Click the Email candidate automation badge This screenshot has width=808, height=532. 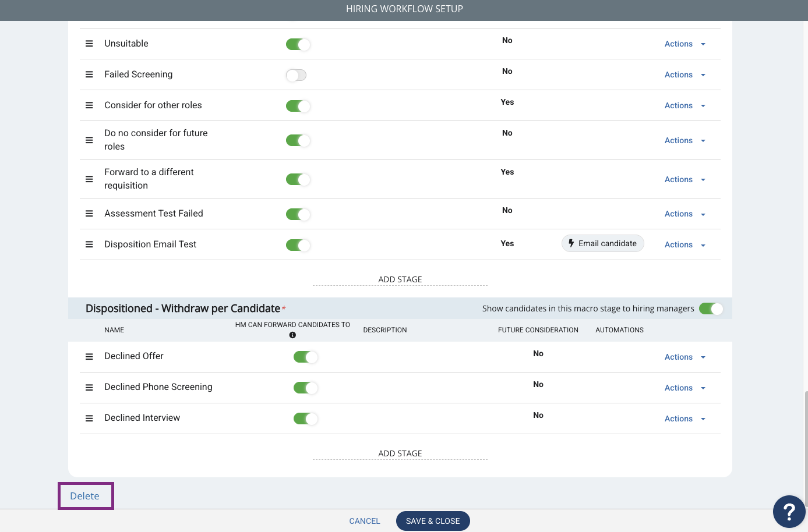[x=603, y=243]
